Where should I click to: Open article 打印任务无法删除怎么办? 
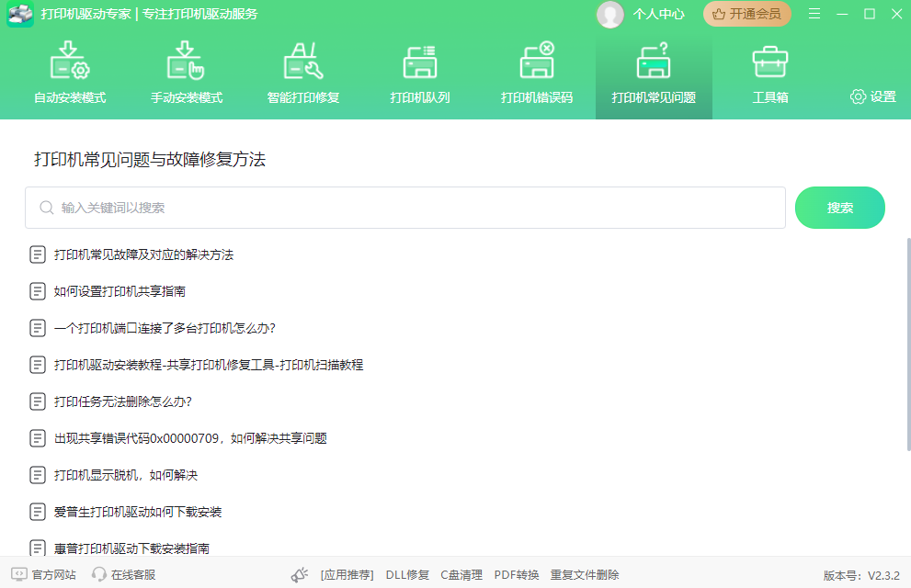[122, 401]
